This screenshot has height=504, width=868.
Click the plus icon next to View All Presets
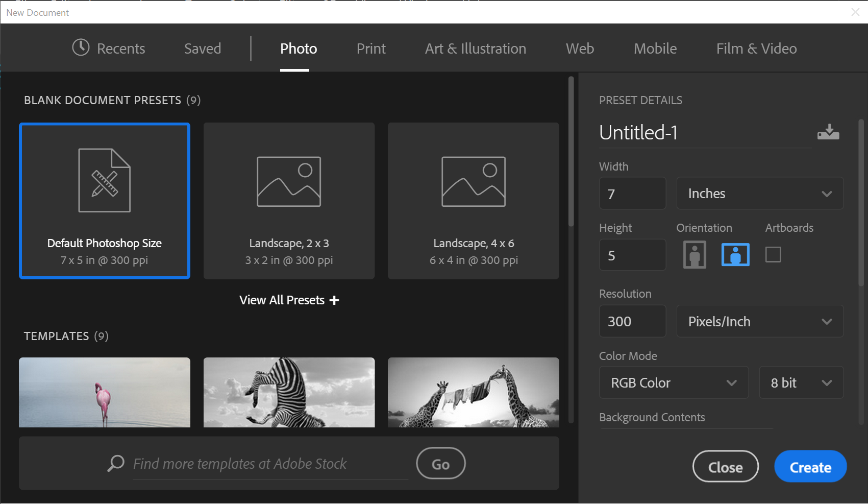pyautogui.click(x=334, y=300)
